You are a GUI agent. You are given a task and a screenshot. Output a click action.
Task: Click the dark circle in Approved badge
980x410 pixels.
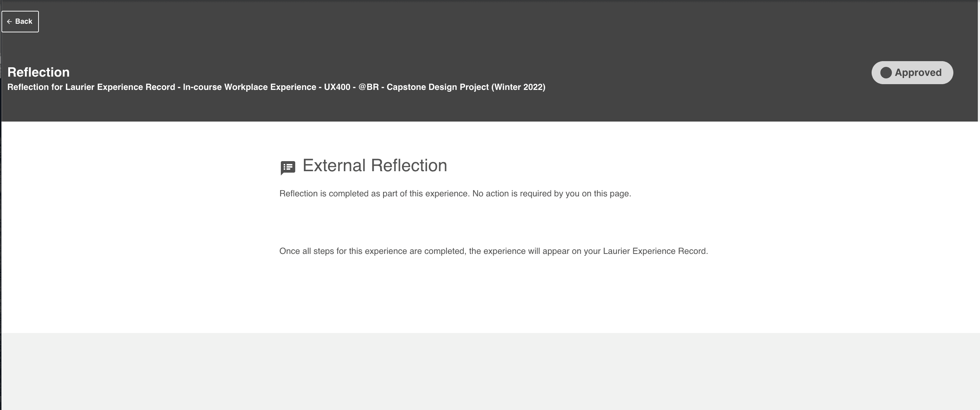click(x=886, y=73)
